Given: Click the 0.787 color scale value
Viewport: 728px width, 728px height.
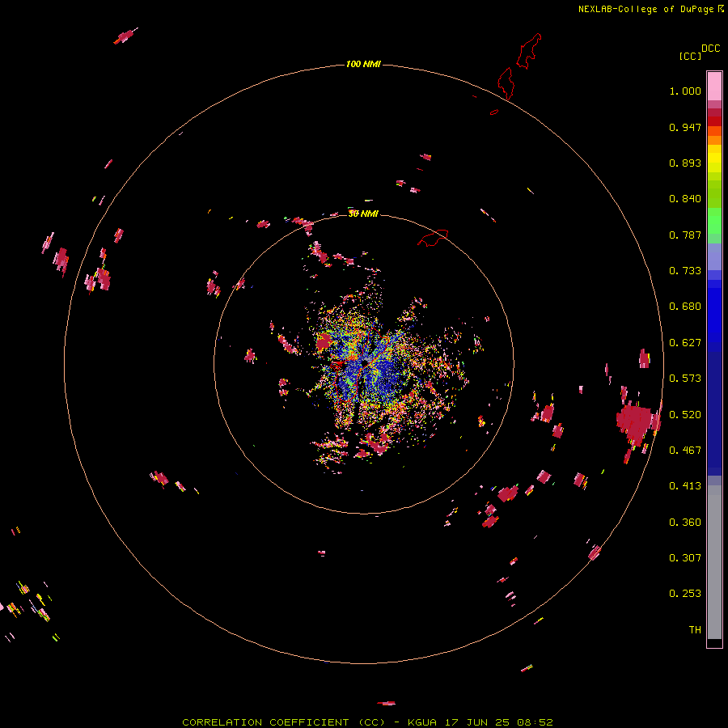Looking at the screenshot, I should click(x=685, y=235).
